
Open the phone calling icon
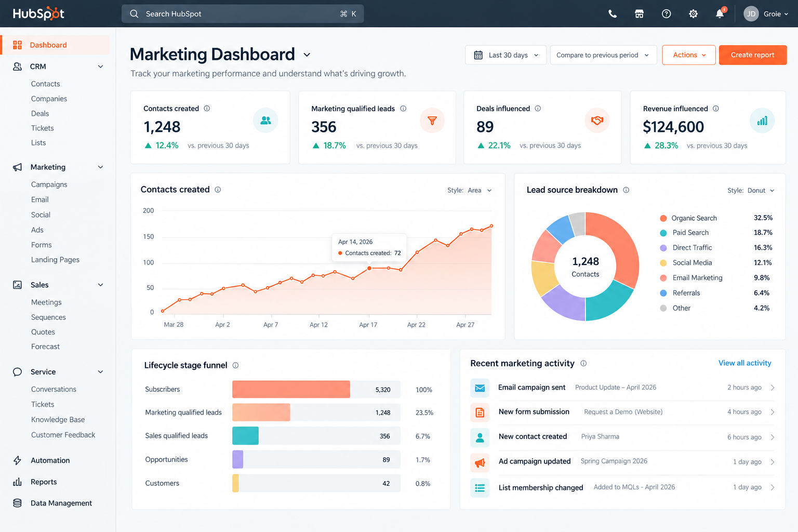[613, 14]
